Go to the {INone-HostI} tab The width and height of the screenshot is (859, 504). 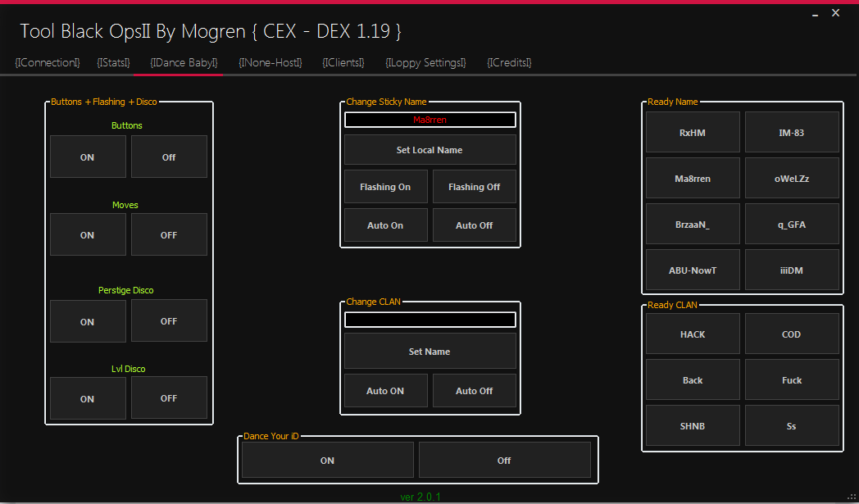click(x=270, y=62)
